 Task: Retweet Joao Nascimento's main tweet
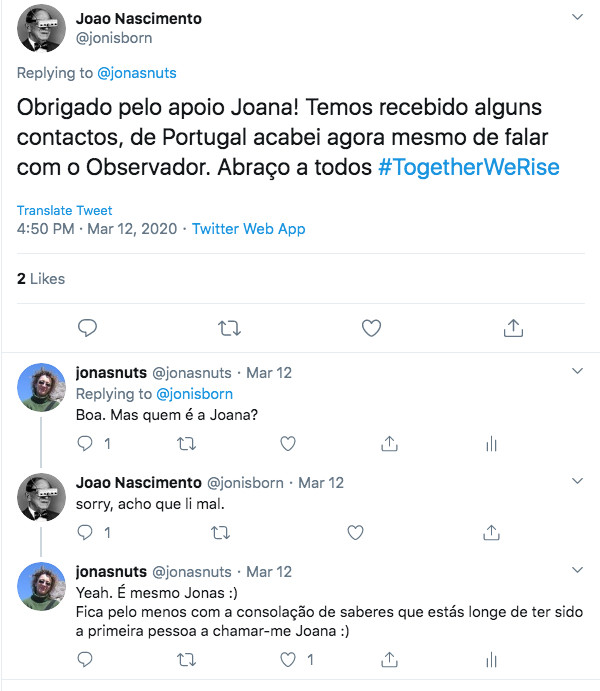coord(230,328)
